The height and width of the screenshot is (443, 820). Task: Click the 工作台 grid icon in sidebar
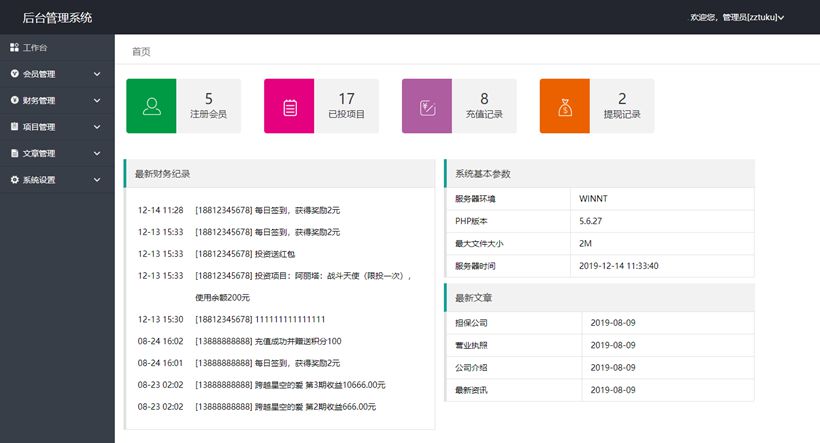pos(14,47)
